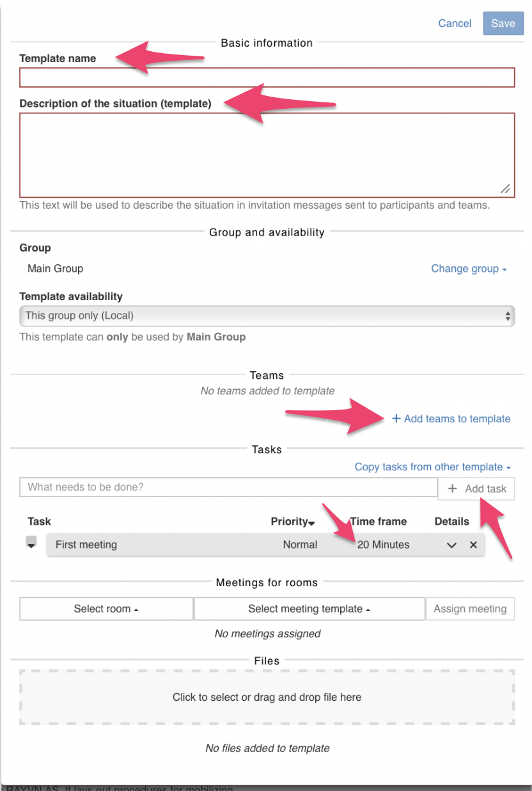Click the file drop zone to upload
The image size is (532, 791).
267,697
